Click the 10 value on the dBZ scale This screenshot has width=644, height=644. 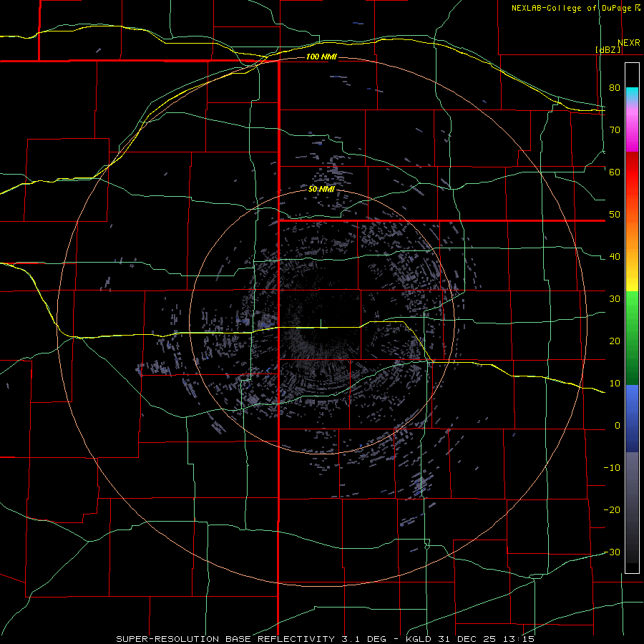[x=615, y=384]
